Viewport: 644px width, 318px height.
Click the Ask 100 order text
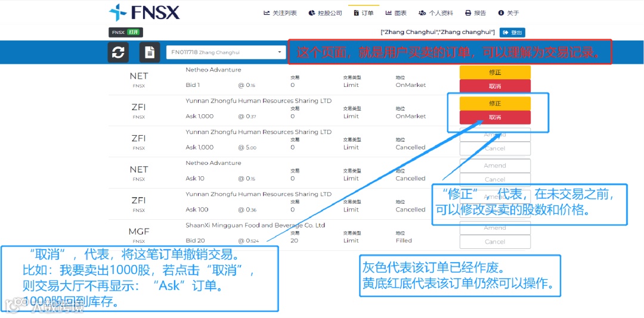click(x=197, y=209)
